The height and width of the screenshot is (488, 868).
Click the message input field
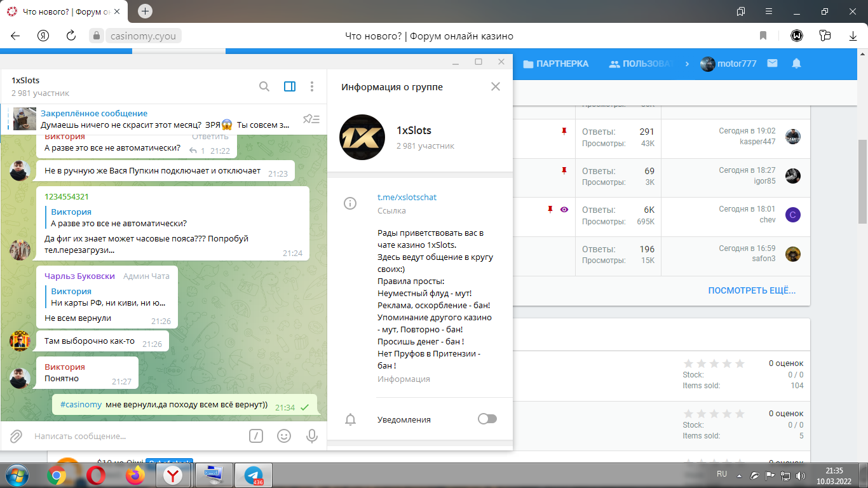[x=137, y=436]
